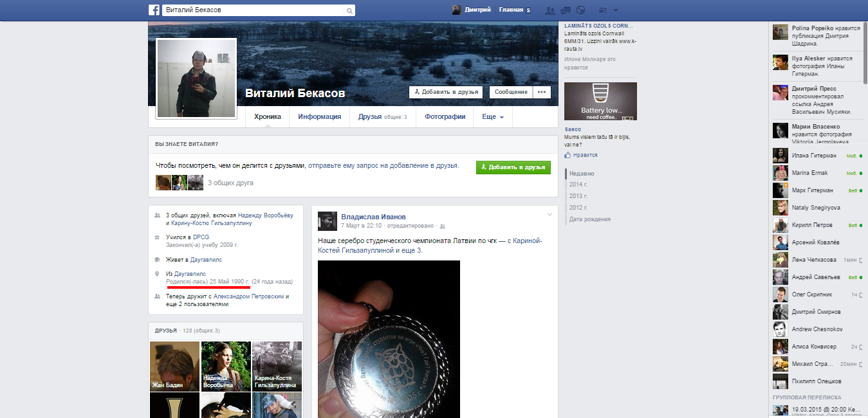Screen dimensions: 868x418
Task: Open the medal photo in post
Action: pyautogui.click(x=389, y=339)
